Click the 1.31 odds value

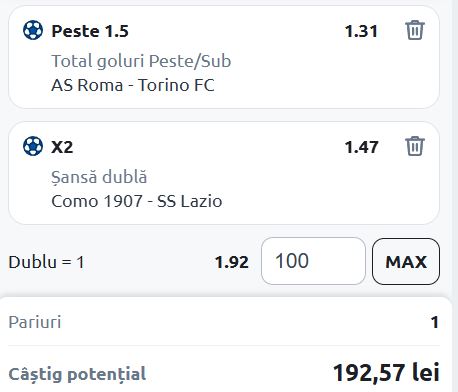pyautogui.click(x=361, y=31)
